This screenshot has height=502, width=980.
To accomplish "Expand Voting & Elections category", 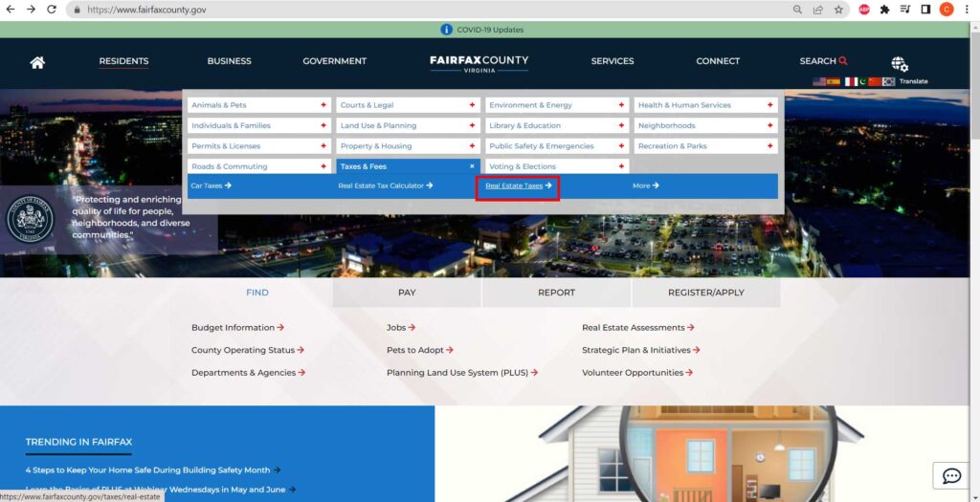I will point(557,166).
